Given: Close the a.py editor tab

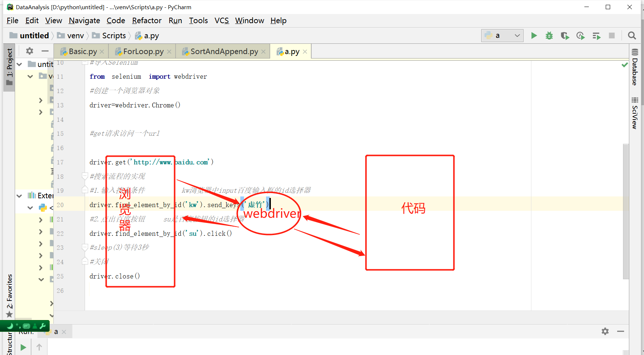Looking at the screenshot, I should [305, 52].
